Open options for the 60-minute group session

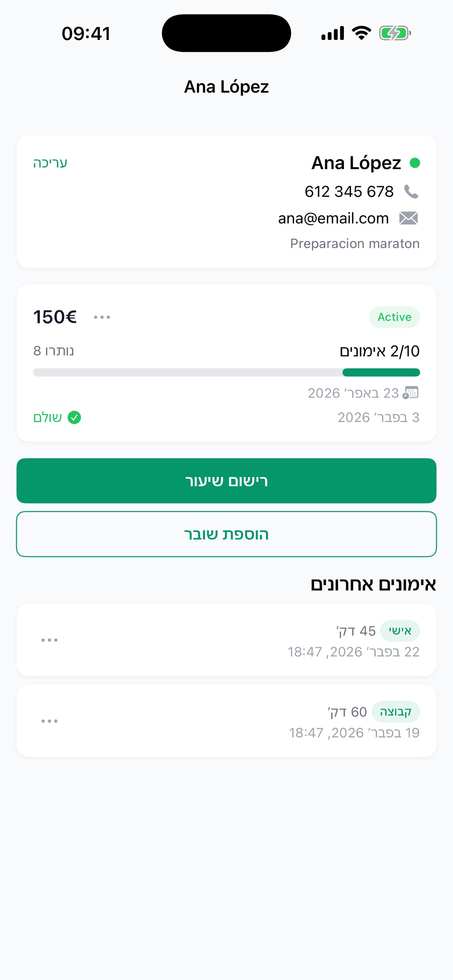click(x=49, y=721)
